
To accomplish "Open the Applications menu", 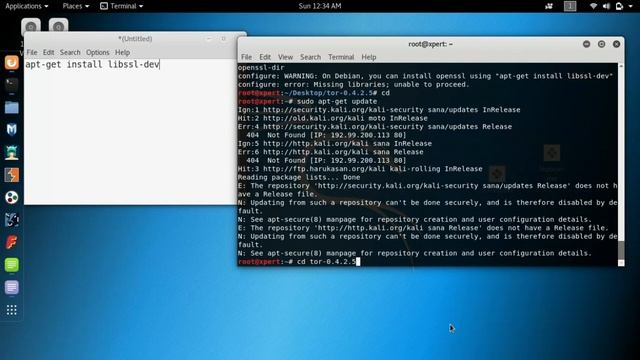I will (x=27, y=6).
